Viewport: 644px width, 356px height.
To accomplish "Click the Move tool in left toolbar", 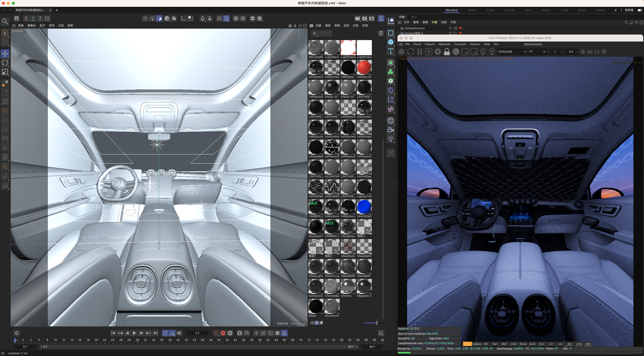I will click(5, 53).
